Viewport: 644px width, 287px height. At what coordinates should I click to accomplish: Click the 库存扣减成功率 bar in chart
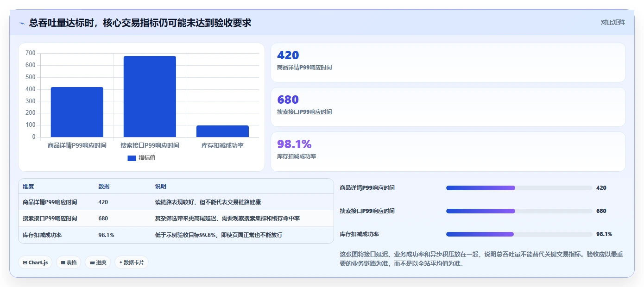222,131
